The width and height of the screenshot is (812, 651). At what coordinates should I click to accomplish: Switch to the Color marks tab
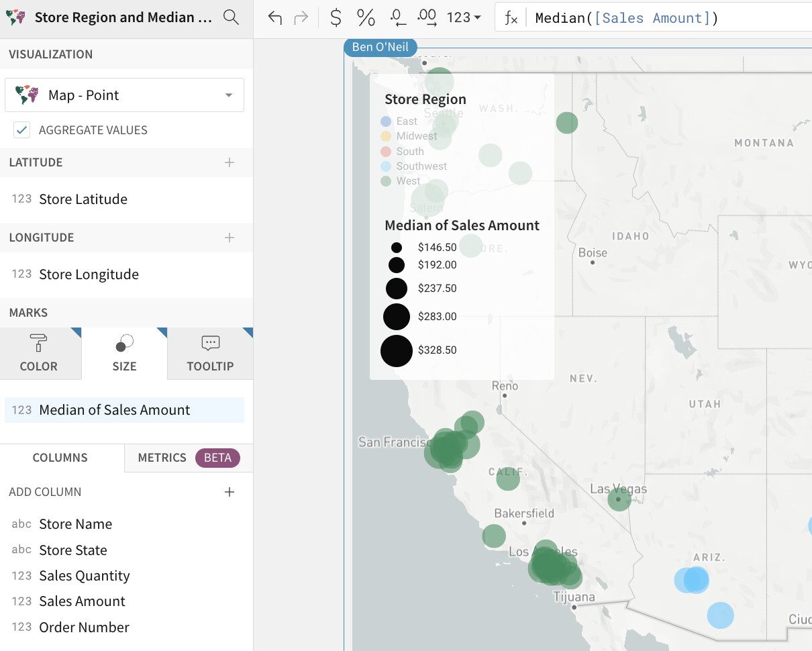(39, 354)
